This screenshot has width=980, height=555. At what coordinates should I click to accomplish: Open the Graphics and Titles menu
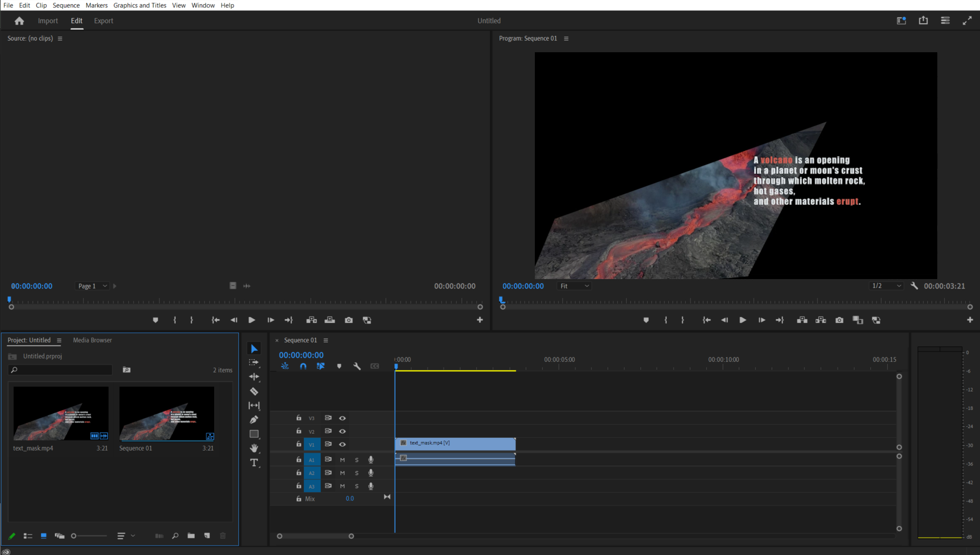pos(140,5)
